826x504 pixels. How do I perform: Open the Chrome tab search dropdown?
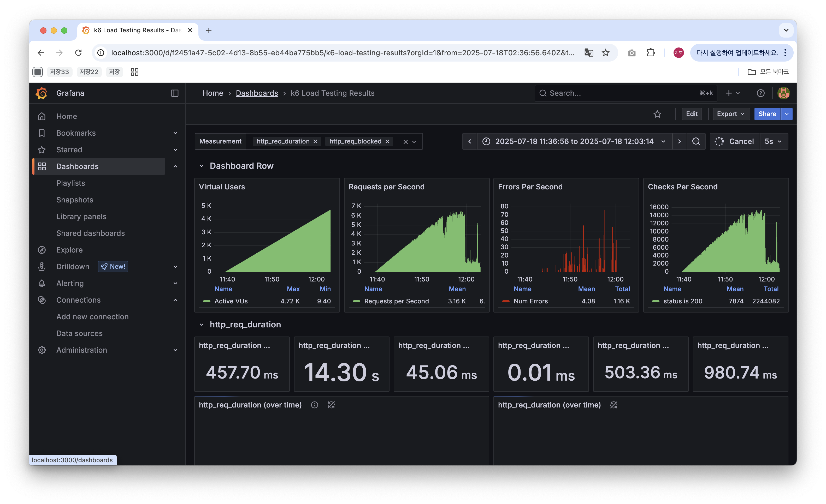[x=786, y=30]
